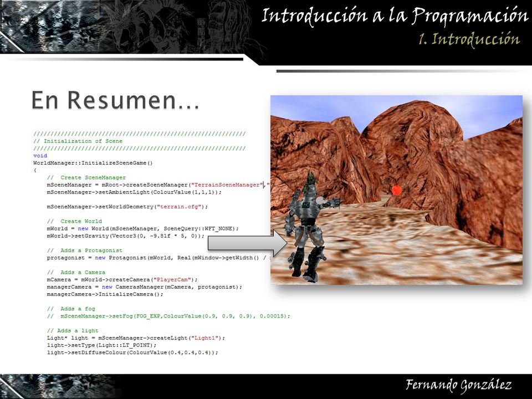532x399 pixels.
Task: Click the 'PlayerCam' string literal
Action: tap(172, 279)
